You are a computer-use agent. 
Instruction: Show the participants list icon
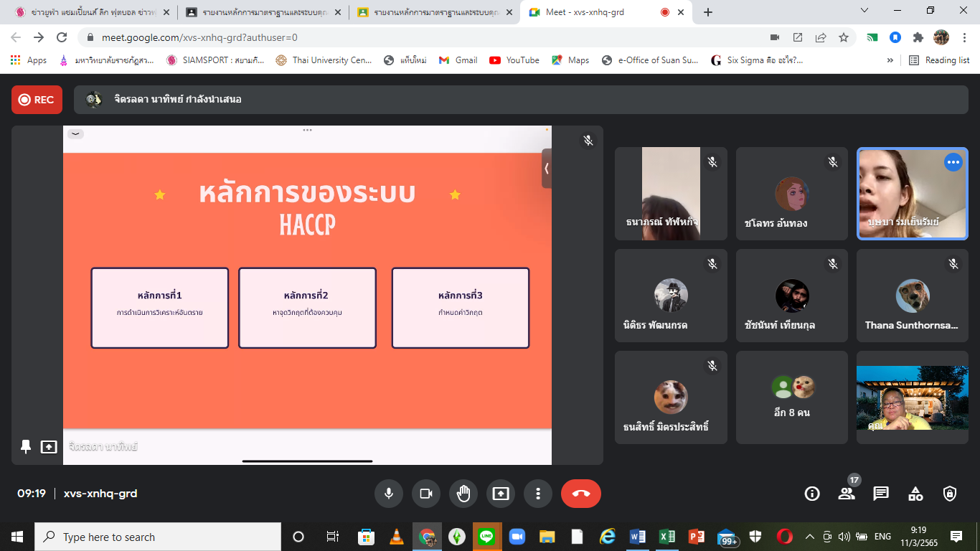pos(847,494)
